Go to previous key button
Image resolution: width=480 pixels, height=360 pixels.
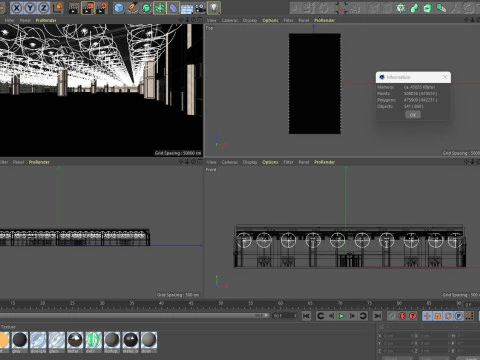[x=320, y=316]
